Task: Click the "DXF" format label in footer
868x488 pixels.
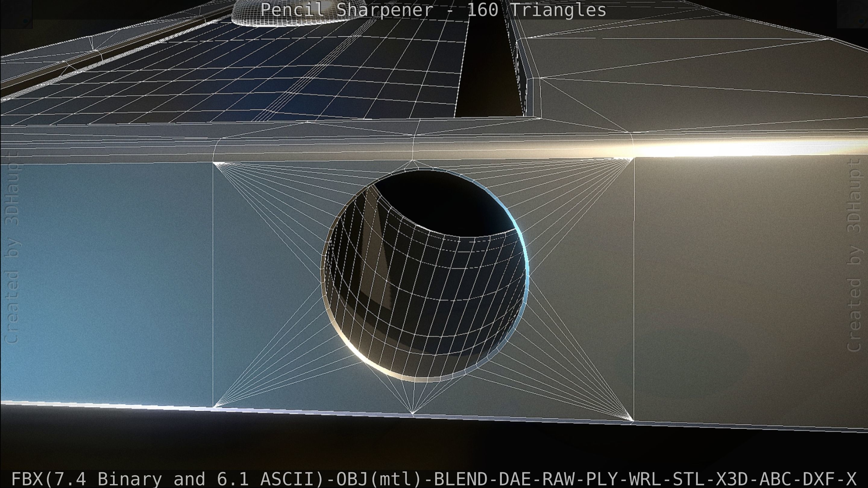Action: tap(819, 479)
